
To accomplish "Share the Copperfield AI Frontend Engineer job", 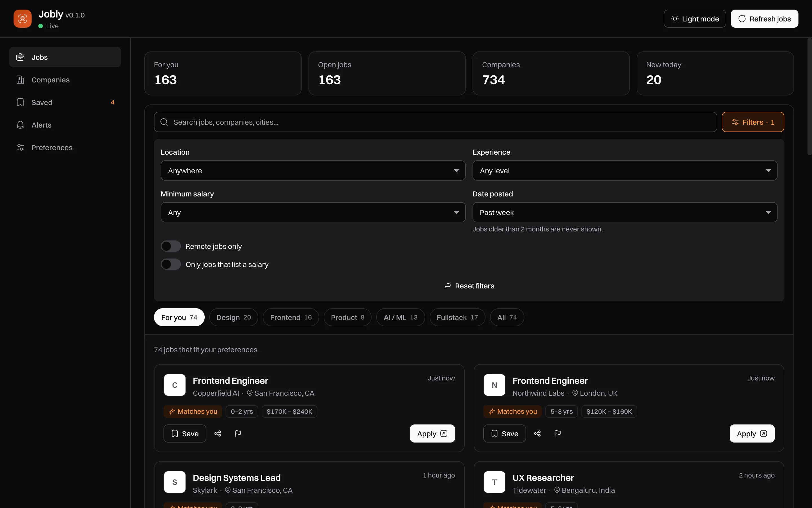I will 217,433.
